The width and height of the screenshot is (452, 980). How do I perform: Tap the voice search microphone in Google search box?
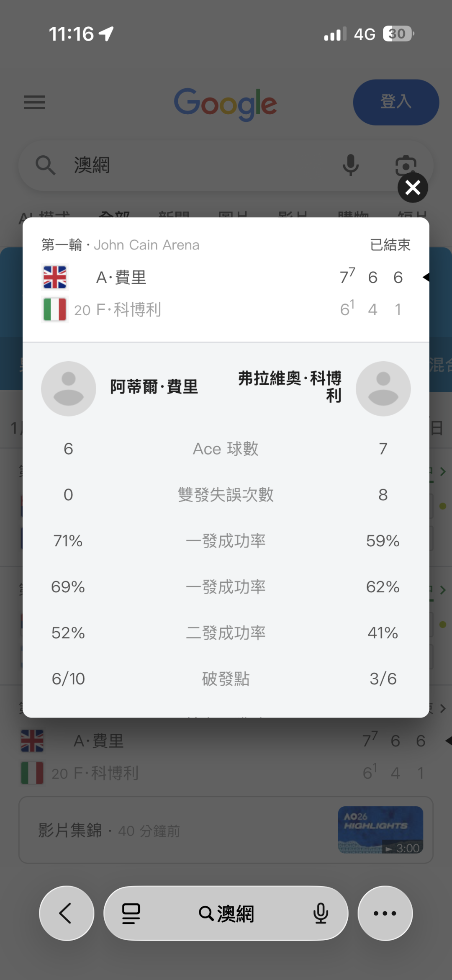coord(350,165)
